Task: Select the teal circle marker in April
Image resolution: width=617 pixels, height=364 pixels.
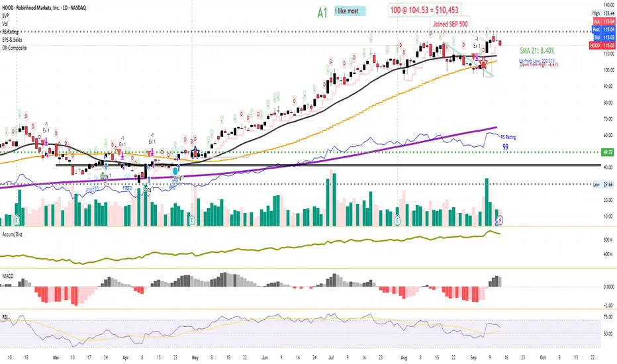Action: (175, 171)
